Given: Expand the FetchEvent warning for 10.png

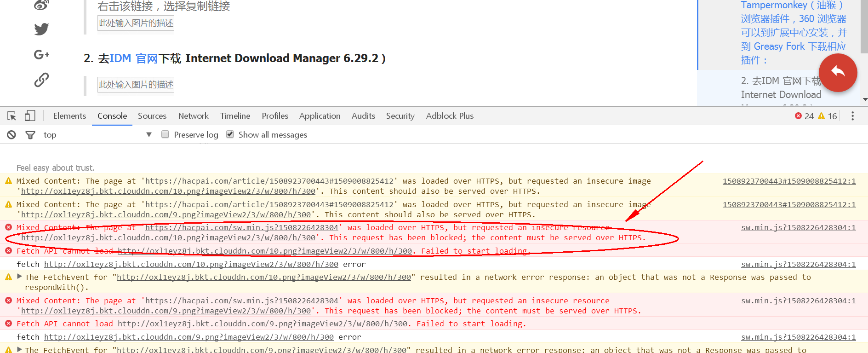Looking at the screenshot, I should point(19,277).
